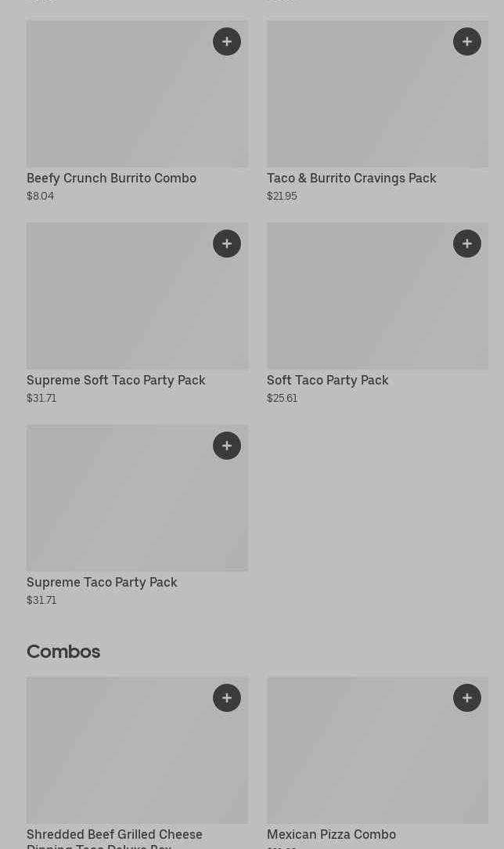This screenshot has height=849, width=504.
Task: Open Mexican Pizza Combo title link
Action: coord(331,834)
